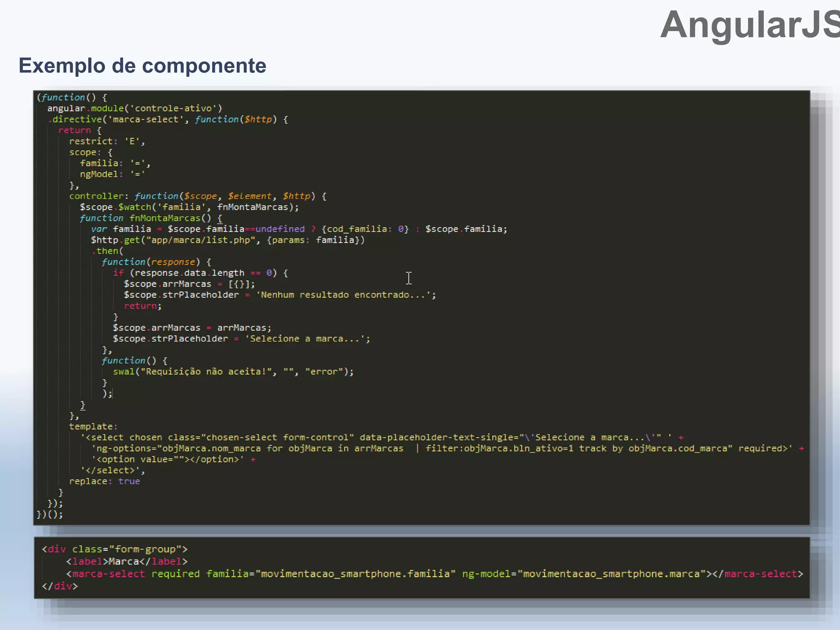Click the 'ng-options="objMarca.nom_marca' line
840x630 pixels.
click(447, 448)
